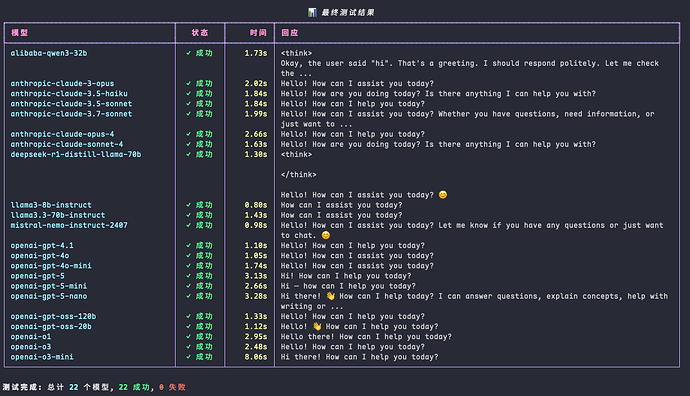Click the 2.02s time value
This screenshot has height=396, width=690.
[x=256, y=83]
